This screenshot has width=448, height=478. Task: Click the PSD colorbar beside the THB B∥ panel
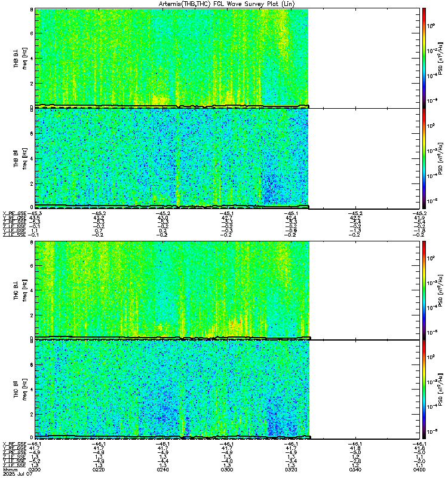(x=424, y=158)
